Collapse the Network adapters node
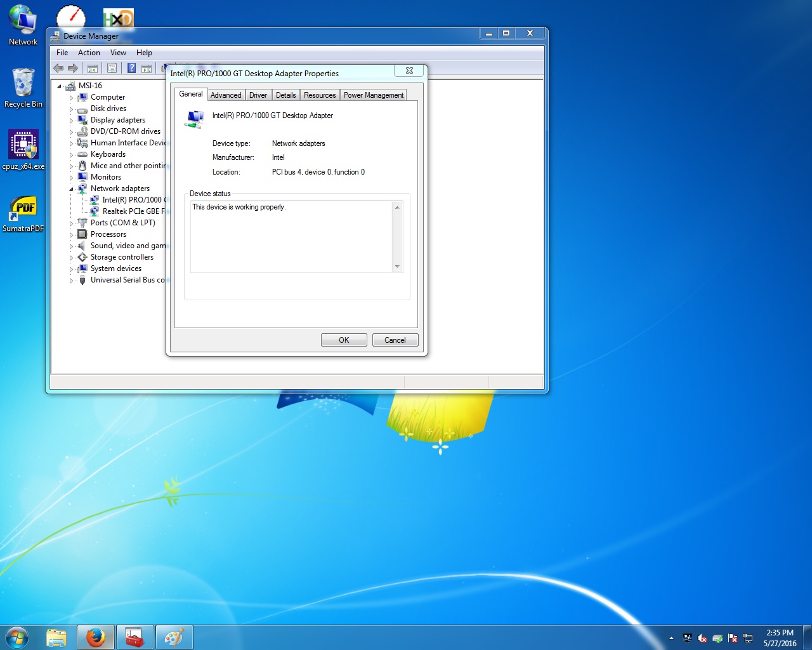 point(71,189)
